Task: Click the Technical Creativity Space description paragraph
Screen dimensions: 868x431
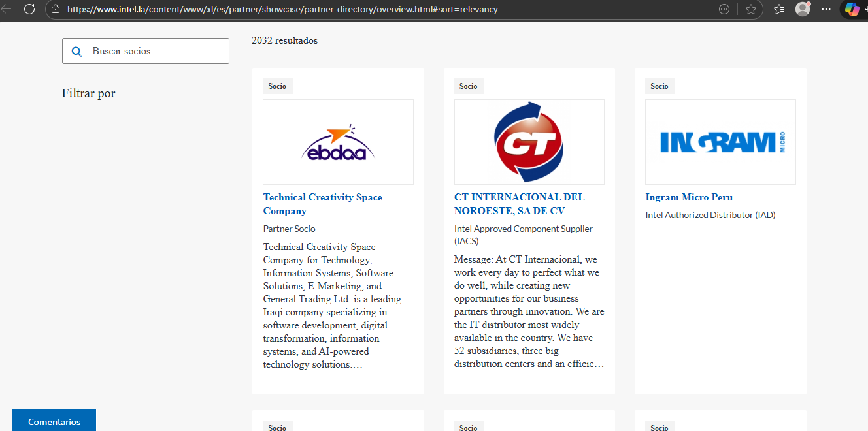Action: pos(333,306)
